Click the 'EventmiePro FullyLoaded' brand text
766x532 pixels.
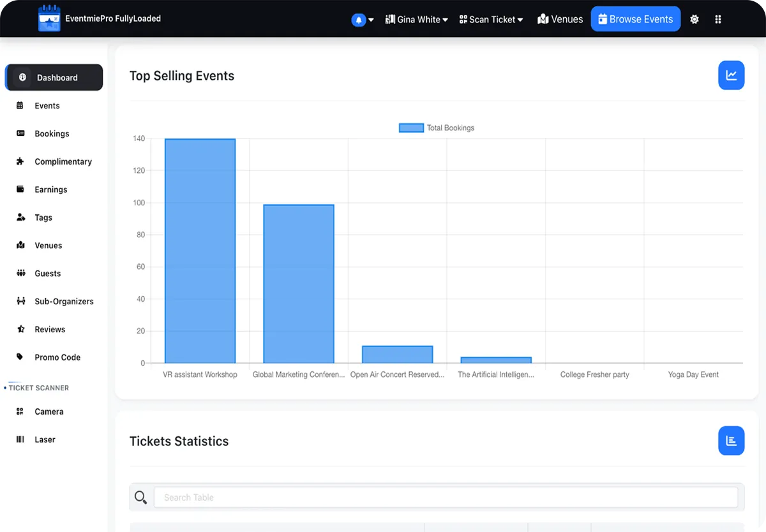click(x=113, y=18)
